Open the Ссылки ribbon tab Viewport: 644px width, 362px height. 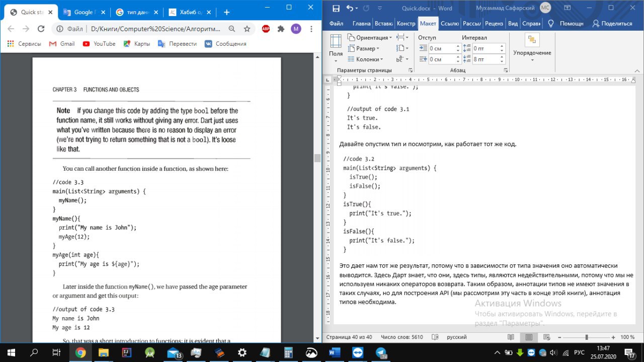tap(450, 24)
